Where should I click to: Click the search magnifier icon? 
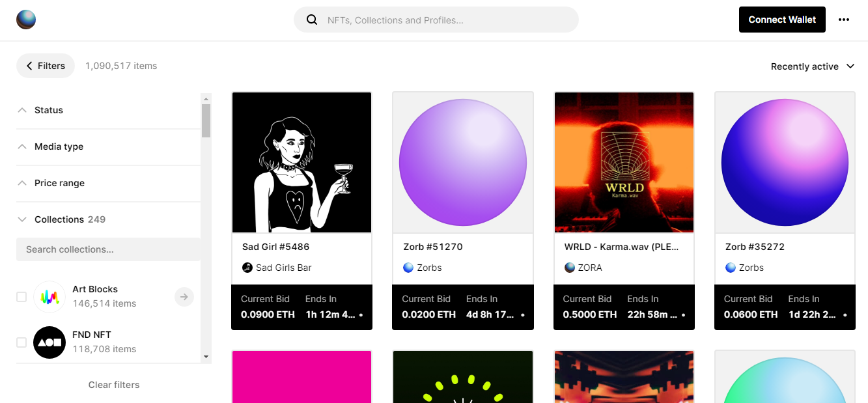(312, 20)
